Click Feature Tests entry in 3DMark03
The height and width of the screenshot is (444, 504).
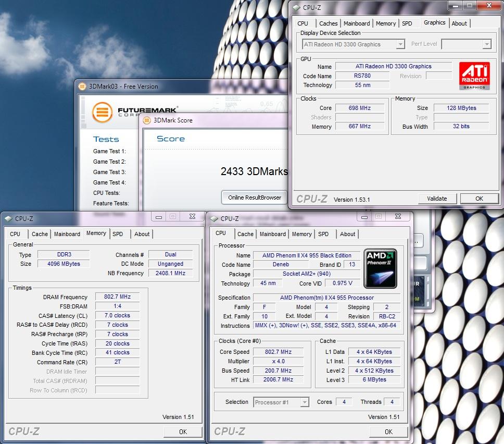[111, 203]
